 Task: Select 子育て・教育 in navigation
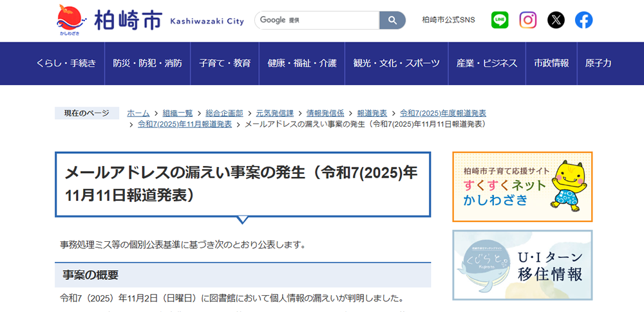coord(225,63)
